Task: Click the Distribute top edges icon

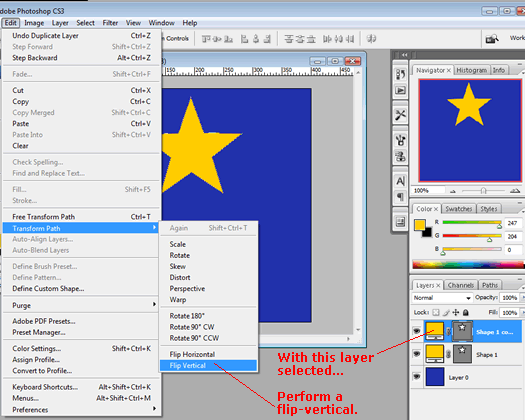Action: tap(289, 39)
